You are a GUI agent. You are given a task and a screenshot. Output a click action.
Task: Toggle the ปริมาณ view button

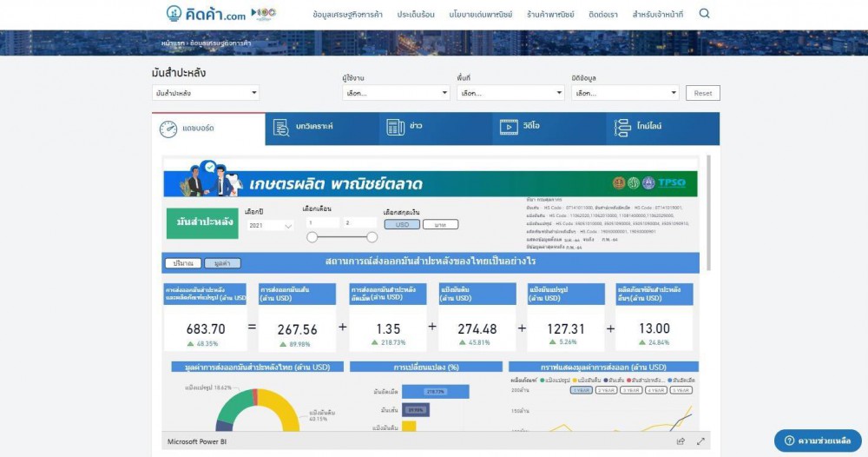[x=182, y=262]
